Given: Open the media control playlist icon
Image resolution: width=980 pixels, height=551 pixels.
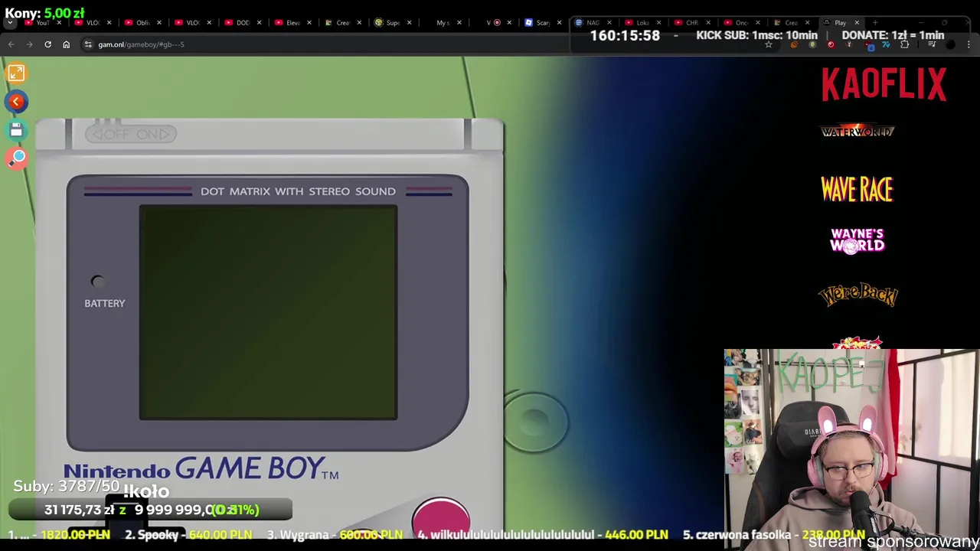Looking at the screenshot, I should coord(932,45).
